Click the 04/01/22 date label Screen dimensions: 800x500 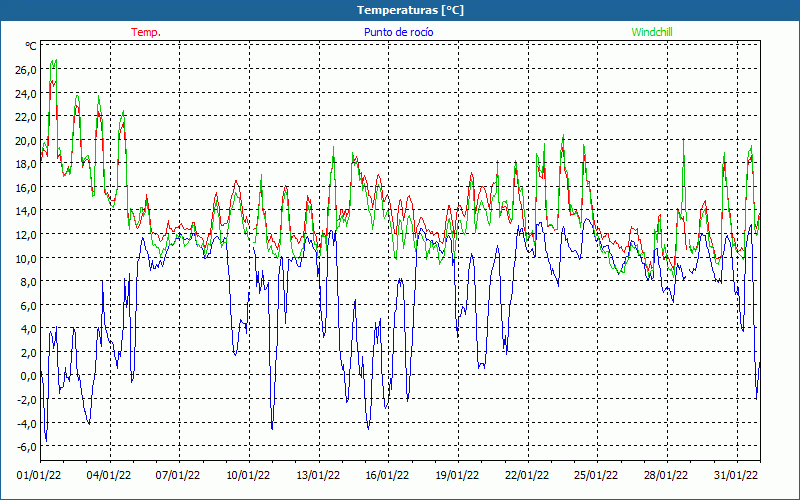pos(109,476)
